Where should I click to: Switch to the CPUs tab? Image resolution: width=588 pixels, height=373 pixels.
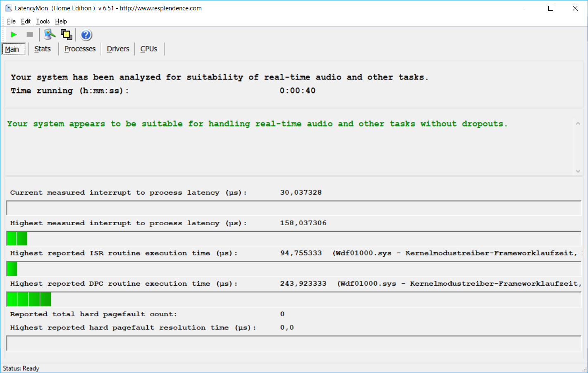[149, 49]
